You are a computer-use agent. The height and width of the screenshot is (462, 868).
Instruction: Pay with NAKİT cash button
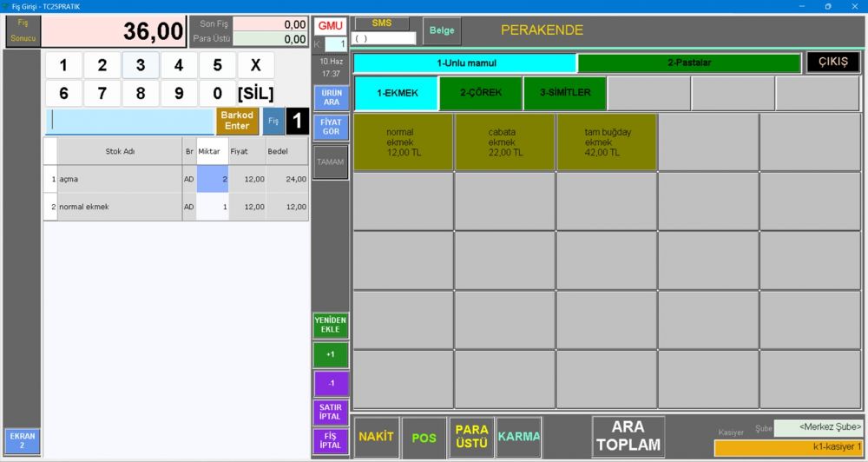pos(376,437)
